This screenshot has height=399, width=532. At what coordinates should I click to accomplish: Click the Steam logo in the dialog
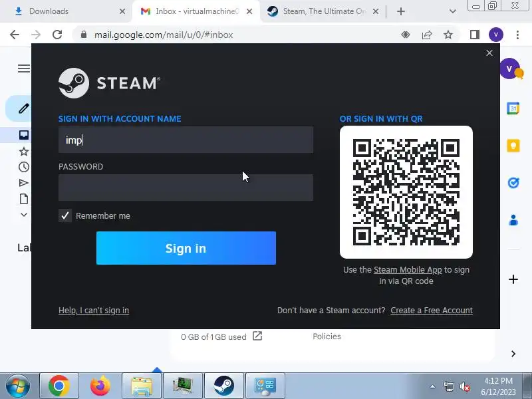109,83
